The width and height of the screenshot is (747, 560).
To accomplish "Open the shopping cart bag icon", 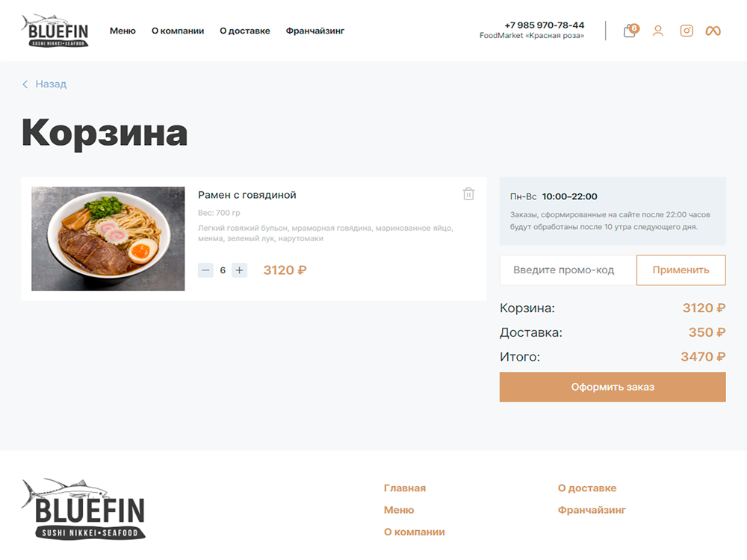I will (x=630, y=31).
